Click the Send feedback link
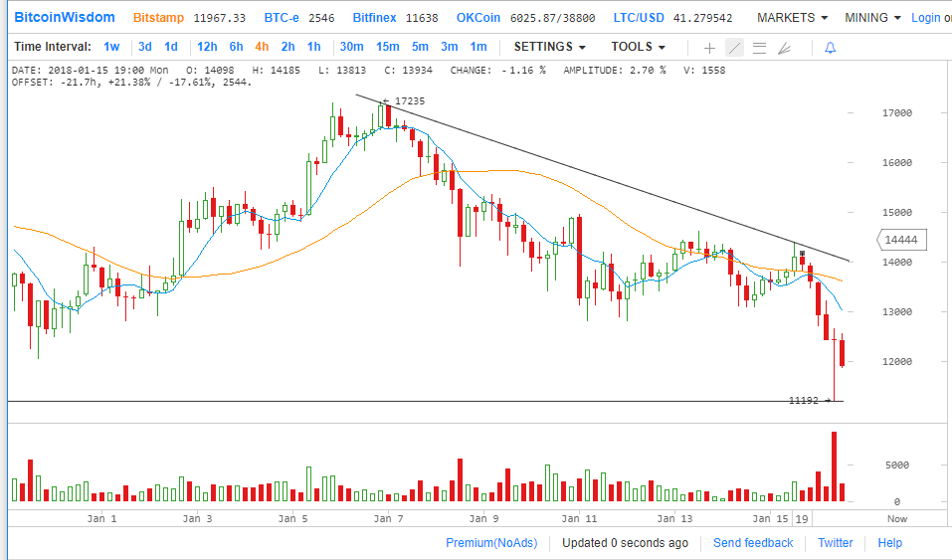952x560 pixels. [753, 543]
